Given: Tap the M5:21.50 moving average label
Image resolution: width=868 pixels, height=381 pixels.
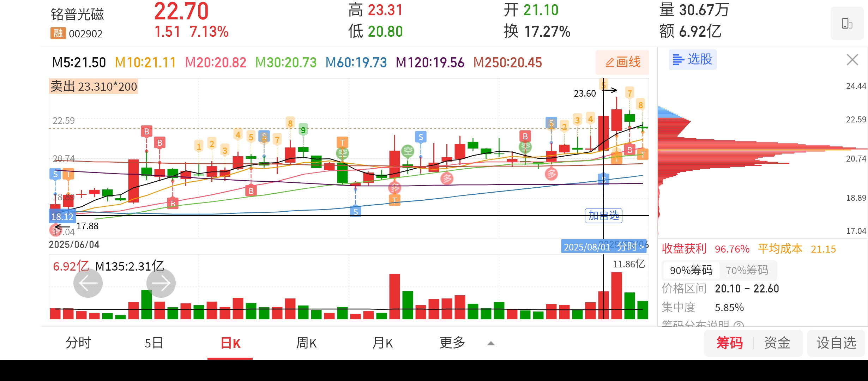Looking at the screenshot, I should pos(79,62).
